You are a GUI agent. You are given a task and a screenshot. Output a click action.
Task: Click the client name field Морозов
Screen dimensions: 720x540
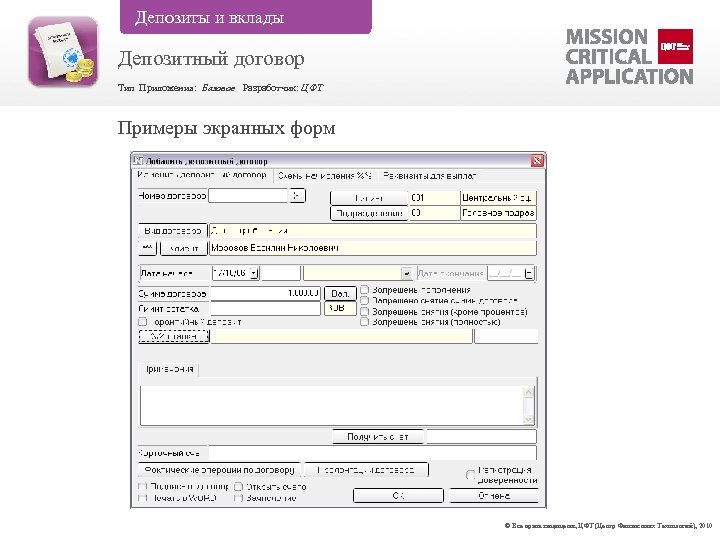tap(372, 248)
